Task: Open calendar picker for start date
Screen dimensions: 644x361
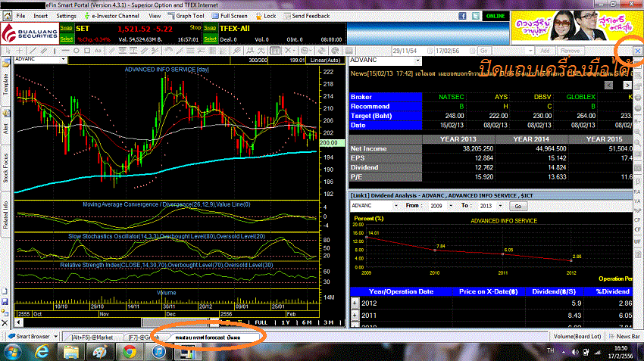Action: [430, 51]
